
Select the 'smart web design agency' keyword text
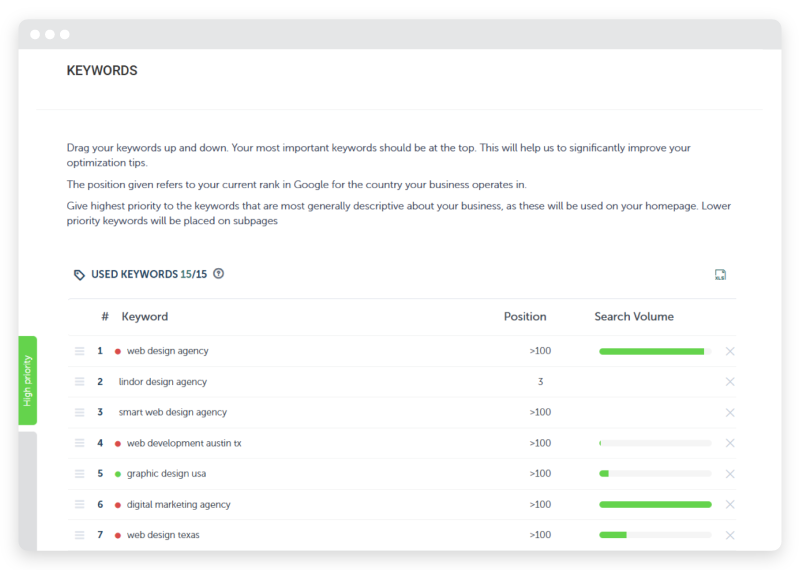[172, 412]
